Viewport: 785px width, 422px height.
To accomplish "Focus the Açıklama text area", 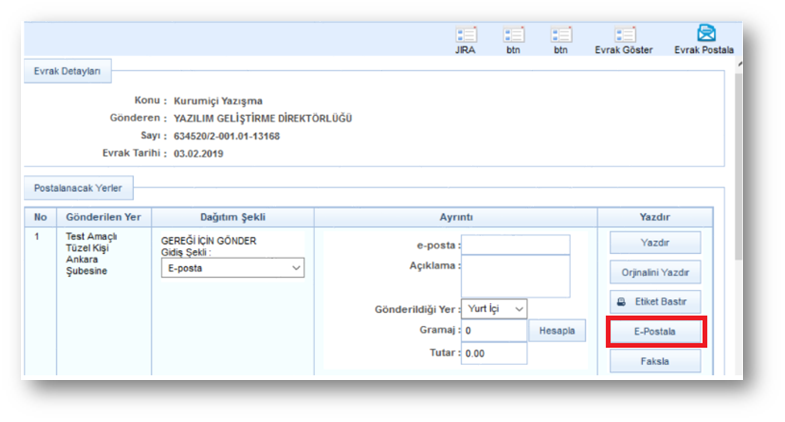I will click(515, 276).
